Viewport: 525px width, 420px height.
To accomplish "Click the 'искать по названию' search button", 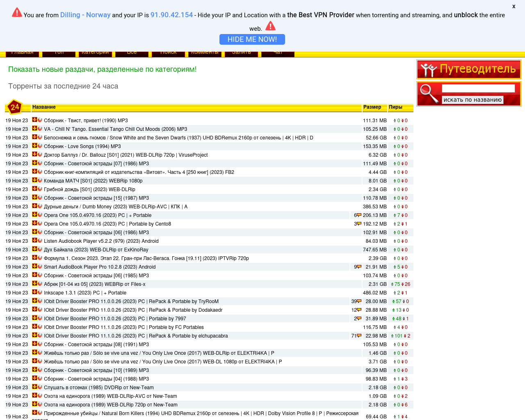I will click(x=472, y=100).
